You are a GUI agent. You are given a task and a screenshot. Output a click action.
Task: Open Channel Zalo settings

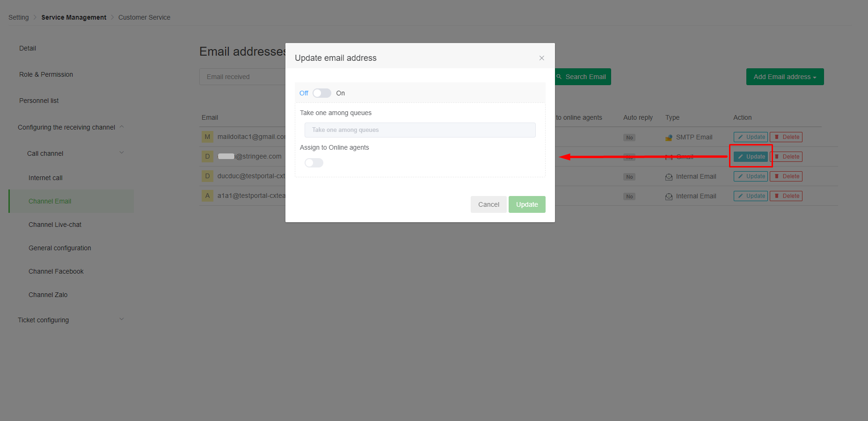coord(48,295)
